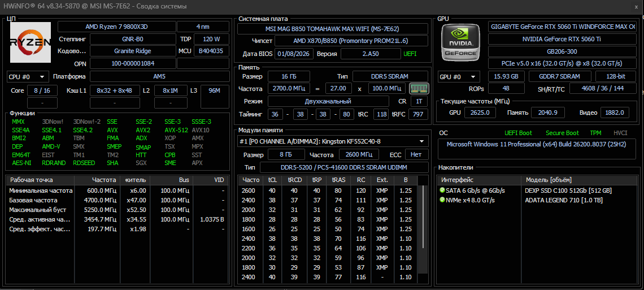Click the OPN value 100-000001084
Screen dimensions: 644x290
(133, 64)
